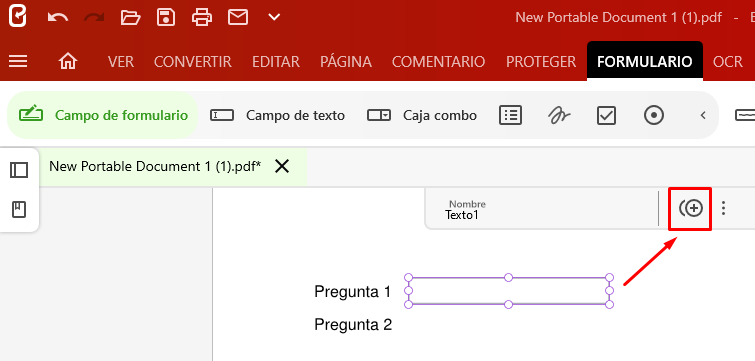Click the open folder icon
Screen dimensions: 755x361
tap(130, 18)
